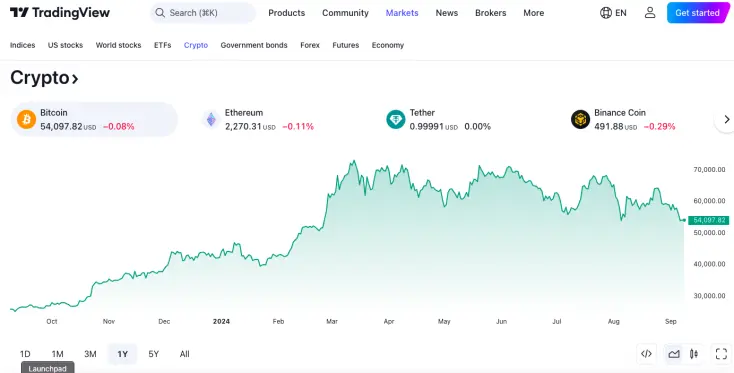Click the Bitcoin orange coin icon
The height and width of the screenshot is (373, 734).
coord(26,119)
